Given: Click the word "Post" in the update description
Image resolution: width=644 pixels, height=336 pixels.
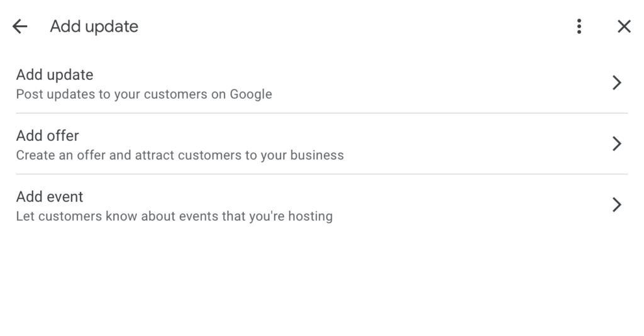Looking at the screenshot, I should [x=28, y=94].
